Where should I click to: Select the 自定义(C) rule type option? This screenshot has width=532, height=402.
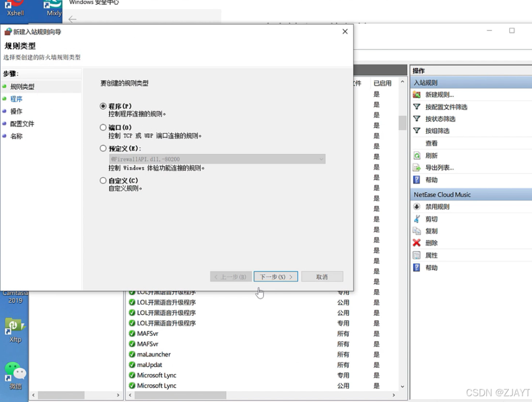(103, 181)
